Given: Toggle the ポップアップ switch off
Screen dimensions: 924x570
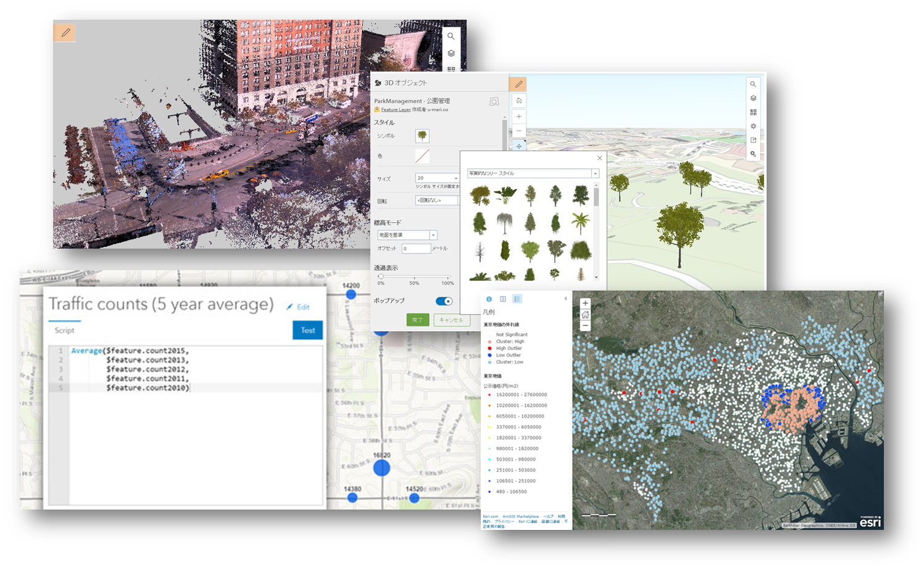Looking at the screenshot, I should [444, 301].
